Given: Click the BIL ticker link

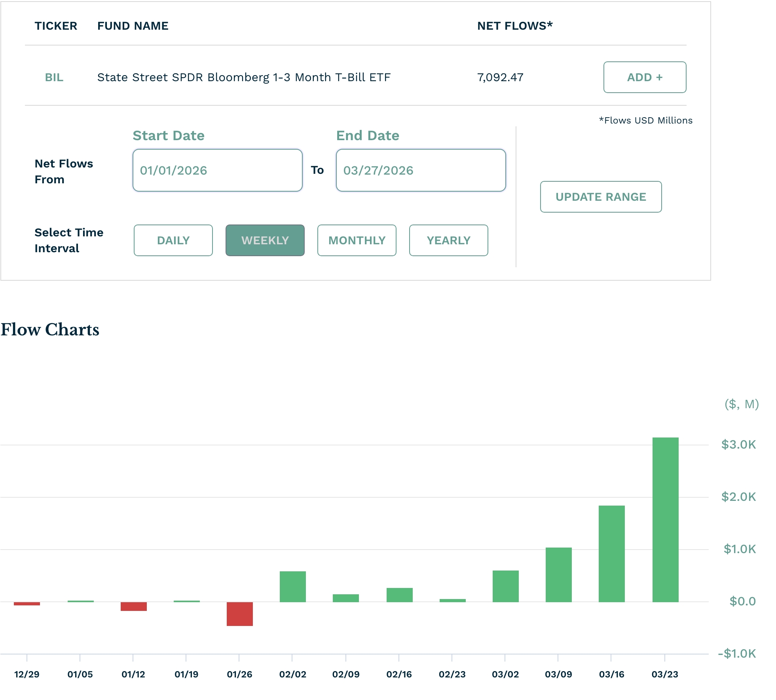Looking at the screenshot, I should pyautogui.click(x=54, y=77).
